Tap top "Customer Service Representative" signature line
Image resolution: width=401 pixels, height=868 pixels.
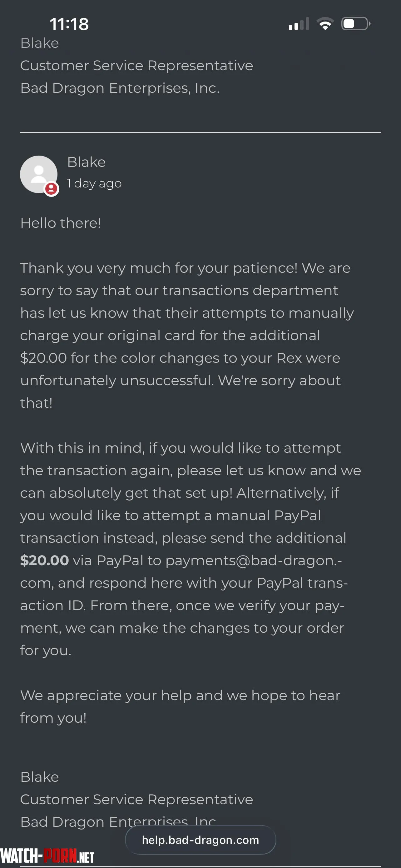point(136,65)
